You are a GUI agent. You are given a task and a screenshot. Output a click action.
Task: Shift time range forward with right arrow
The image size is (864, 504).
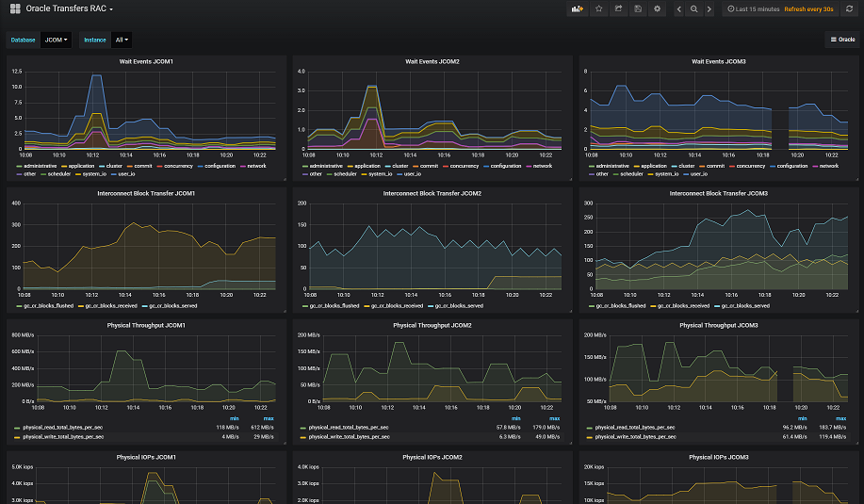(x=709, y=8)
